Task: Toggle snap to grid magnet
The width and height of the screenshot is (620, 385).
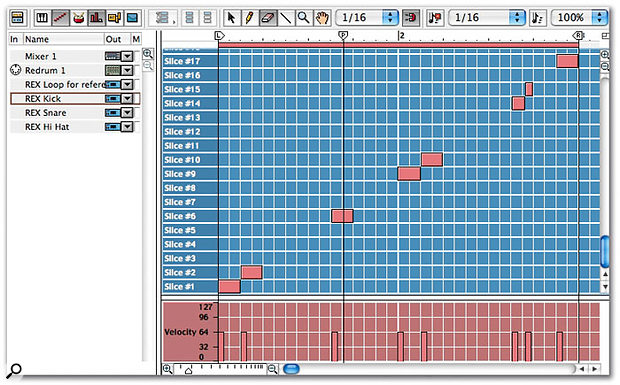Action: 411,18
